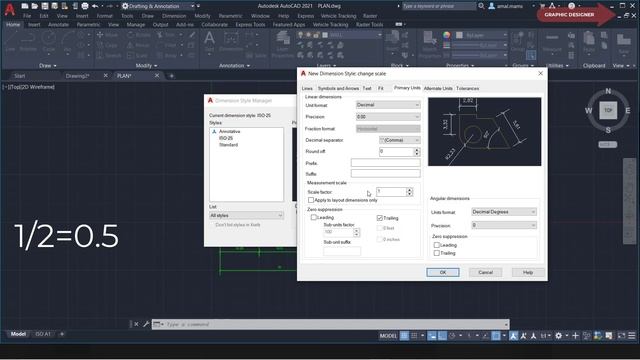Viewport: 640px width, 360px height.
Task: Toggle Apply to layout dimensions only checkbox
Action: click(x=311, y=200)
